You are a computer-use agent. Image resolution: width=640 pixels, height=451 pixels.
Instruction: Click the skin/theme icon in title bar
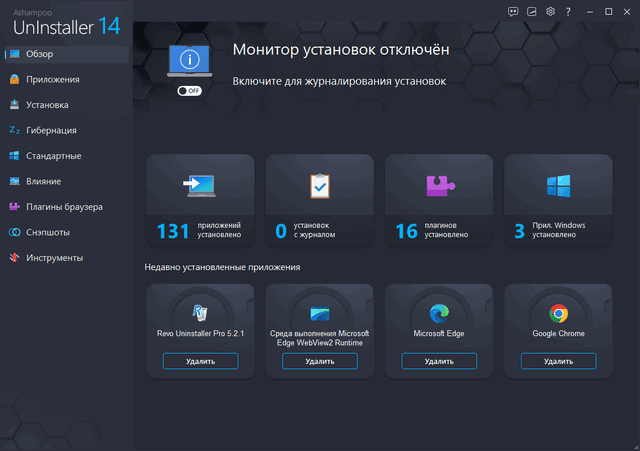[531, 11]
